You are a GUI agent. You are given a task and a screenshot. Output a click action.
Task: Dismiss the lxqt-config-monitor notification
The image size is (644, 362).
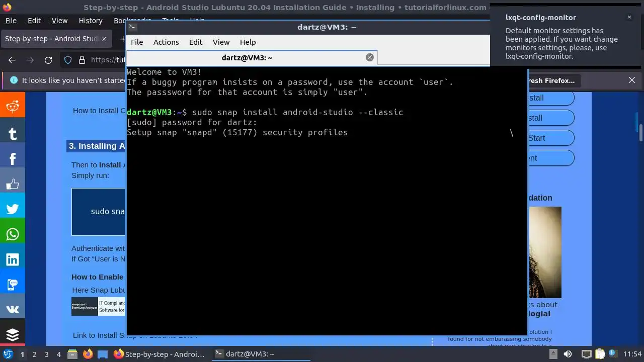point(629,17)
